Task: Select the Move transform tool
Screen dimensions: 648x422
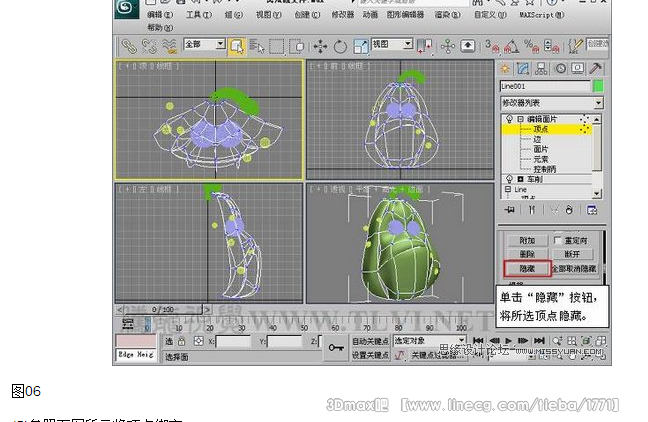Action: click(x=321, y=46)
